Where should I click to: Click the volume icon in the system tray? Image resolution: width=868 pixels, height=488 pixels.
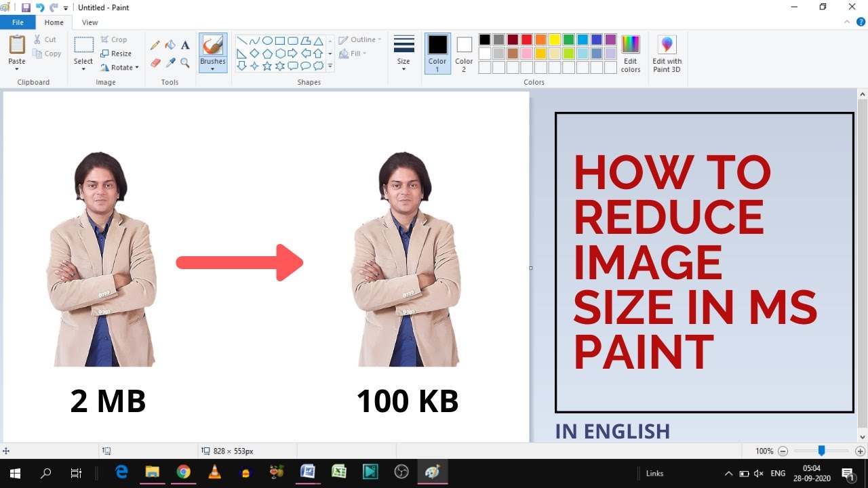point(759,473)
